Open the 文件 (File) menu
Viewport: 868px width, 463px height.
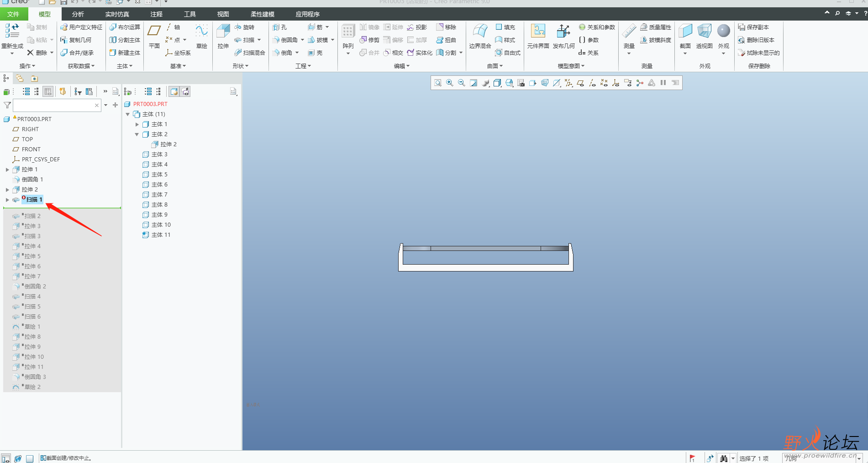[14, 14]
